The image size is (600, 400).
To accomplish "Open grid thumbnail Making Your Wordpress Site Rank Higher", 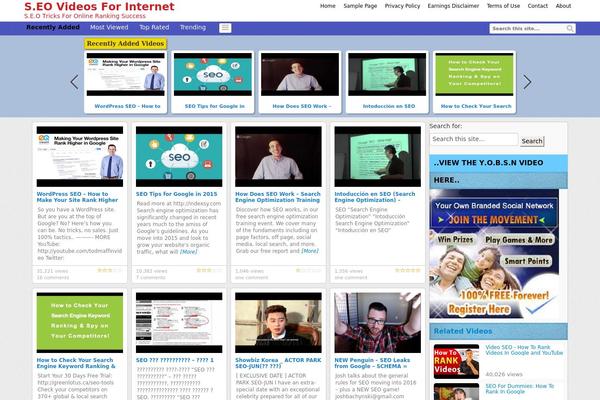I will click(80, 157).
